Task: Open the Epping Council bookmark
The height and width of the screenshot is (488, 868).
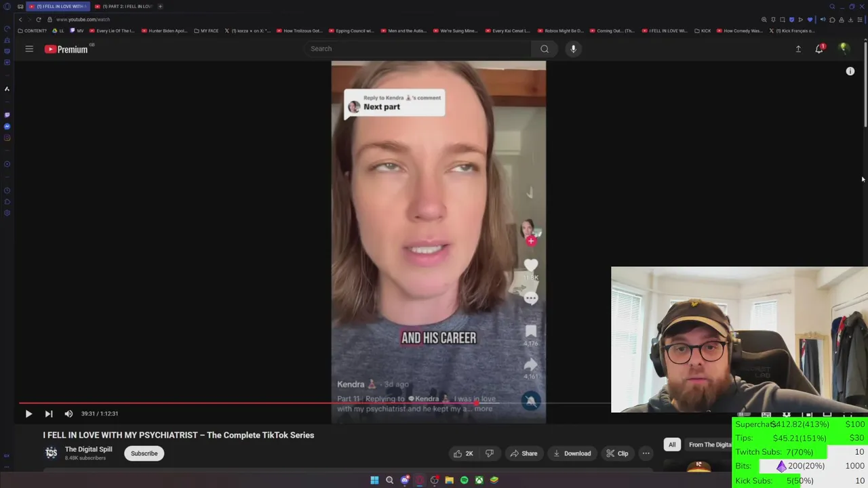Action: point(351,30)
